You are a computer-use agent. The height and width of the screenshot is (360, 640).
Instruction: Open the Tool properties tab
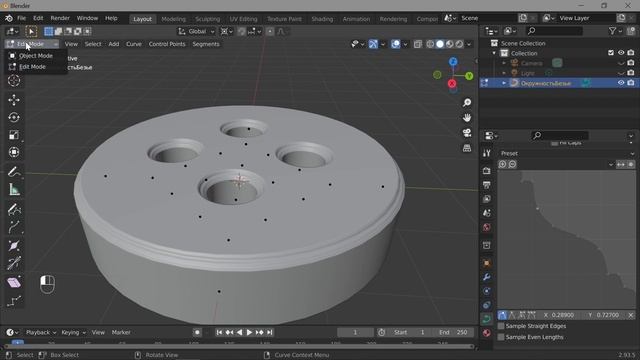tap(487, 153)
